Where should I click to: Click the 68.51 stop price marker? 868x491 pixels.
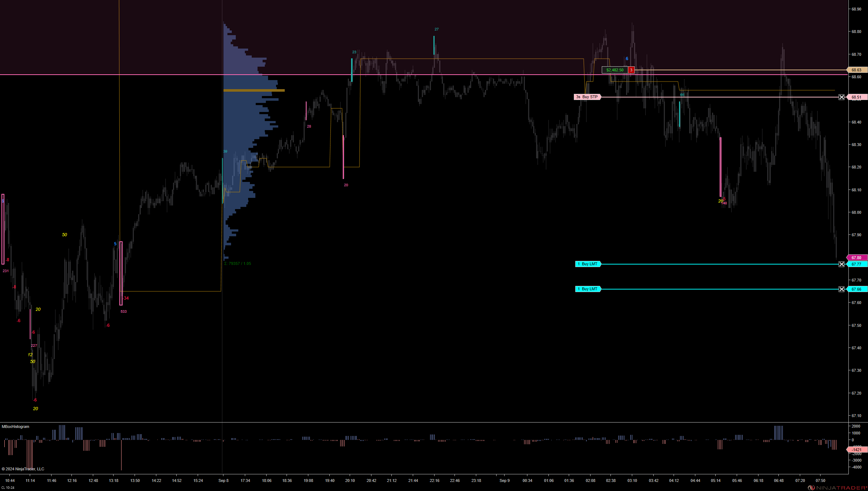coord(857,97)
